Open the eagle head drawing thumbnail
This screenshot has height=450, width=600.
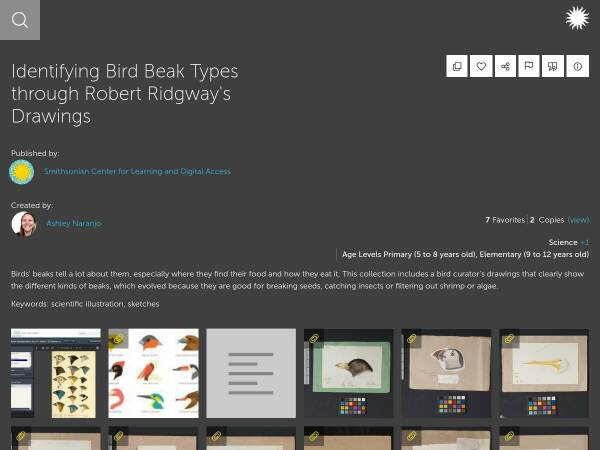[349, 373]
